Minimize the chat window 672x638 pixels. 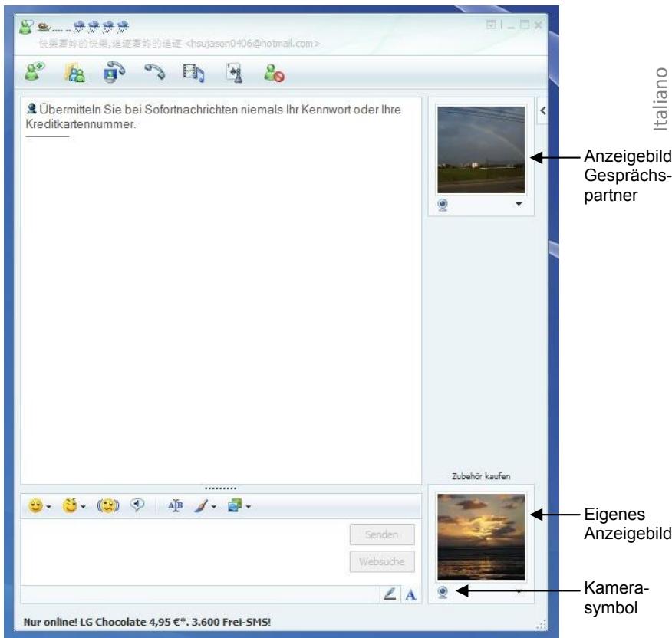pos(511,26)
